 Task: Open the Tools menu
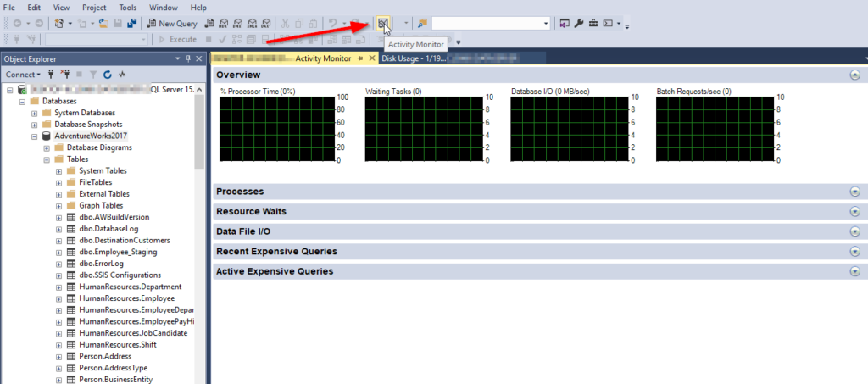click(x=128, y=8)
